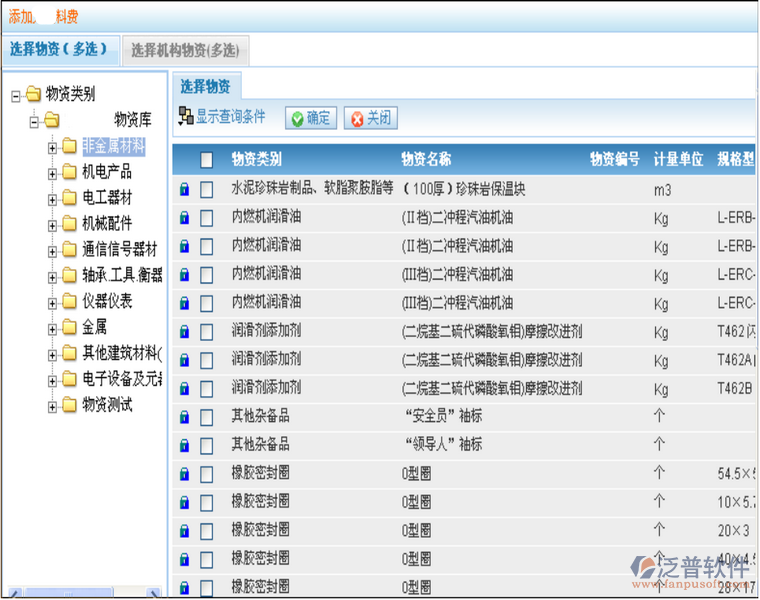Expand the 仪器仪表 category node
Image resolution: width=760 pixels, height=600 pixels.
click(52, 302)
